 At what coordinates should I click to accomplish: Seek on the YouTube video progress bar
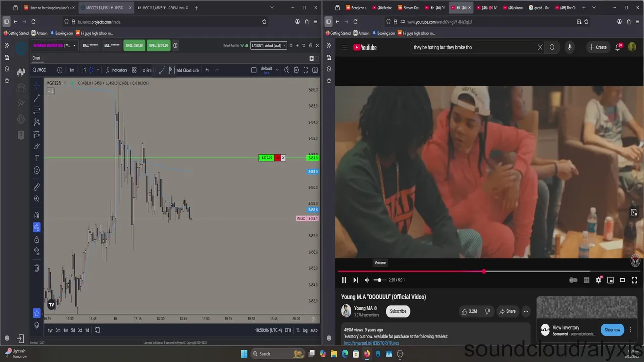pos(489,271)
